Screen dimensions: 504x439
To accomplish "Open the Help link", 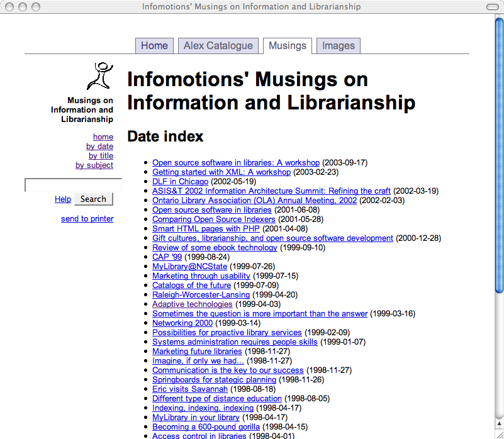I will point(63,199).
